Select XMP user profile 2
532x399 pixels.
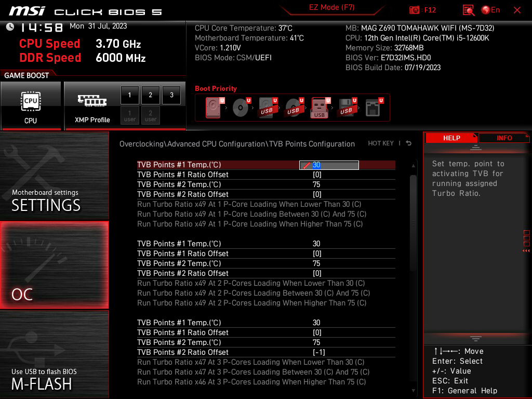pyautogui.click(x=150, y=115)
